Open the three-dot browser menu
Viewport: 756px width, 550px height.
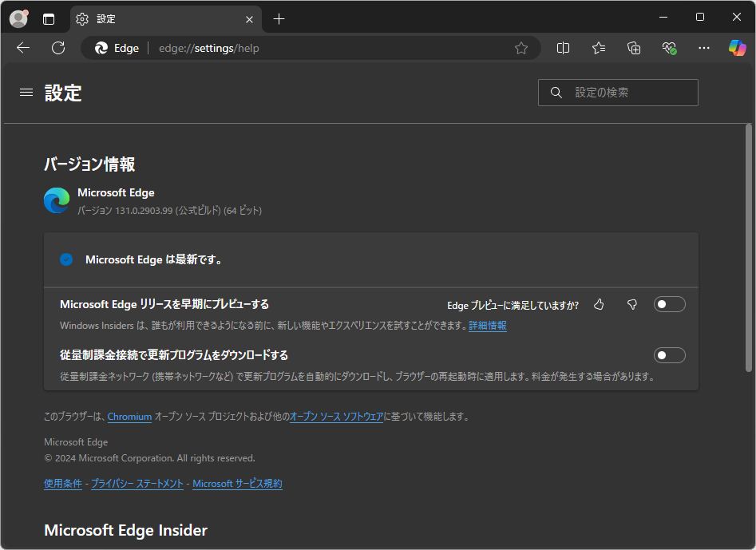(x=703, y=48)
